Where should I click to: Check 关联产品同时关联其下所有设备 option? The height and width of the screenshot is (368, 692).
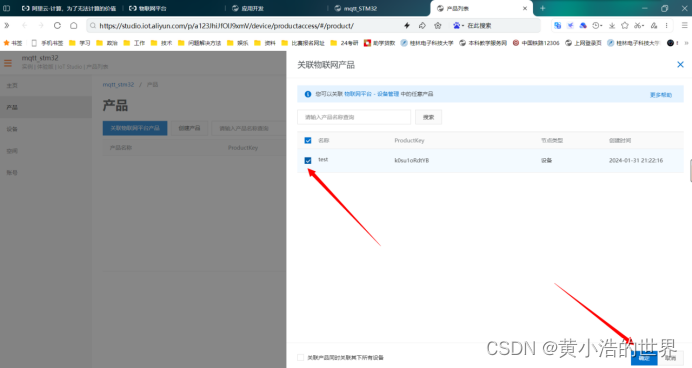(301, 357)
